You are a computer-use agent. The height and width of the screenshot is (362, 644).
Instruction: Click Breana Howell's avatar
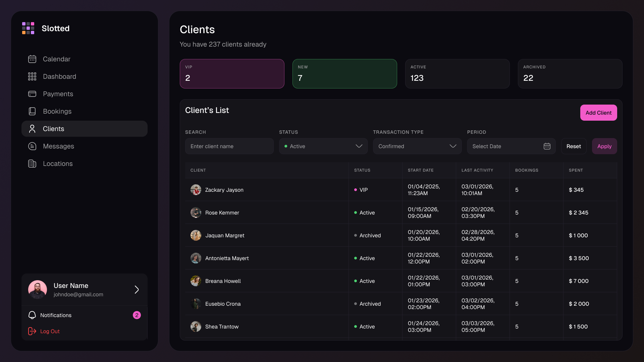pyautogui.click(x=196, y=281)
